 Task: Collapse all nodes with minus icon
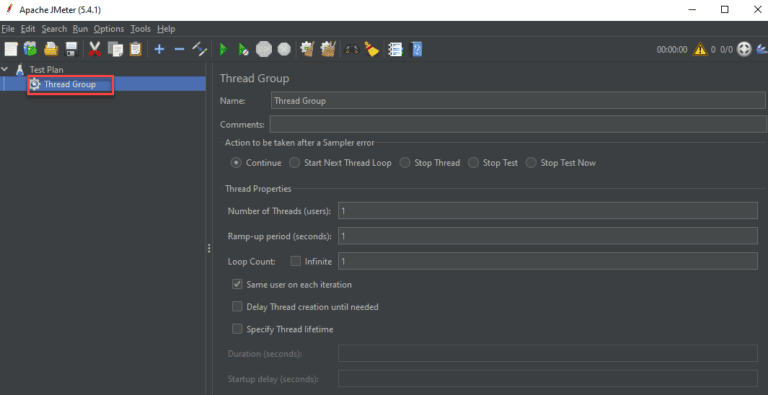[x=179, y=49]
